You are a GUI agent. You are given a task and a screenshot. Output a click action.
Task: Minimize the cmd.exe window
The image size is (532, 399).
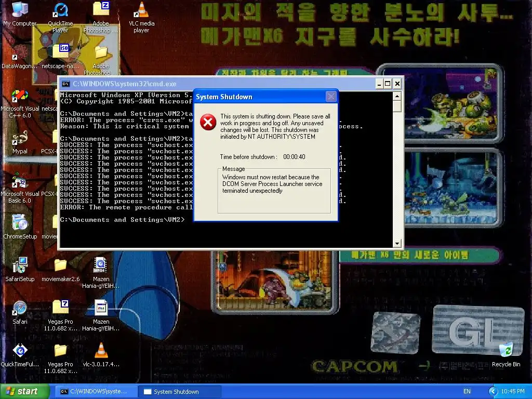coord(379,84)
